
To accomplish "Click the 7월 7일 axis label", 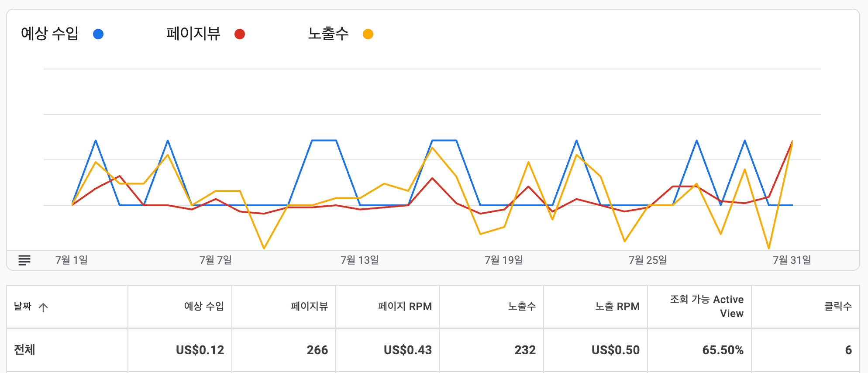I will (x=216, y=260).
